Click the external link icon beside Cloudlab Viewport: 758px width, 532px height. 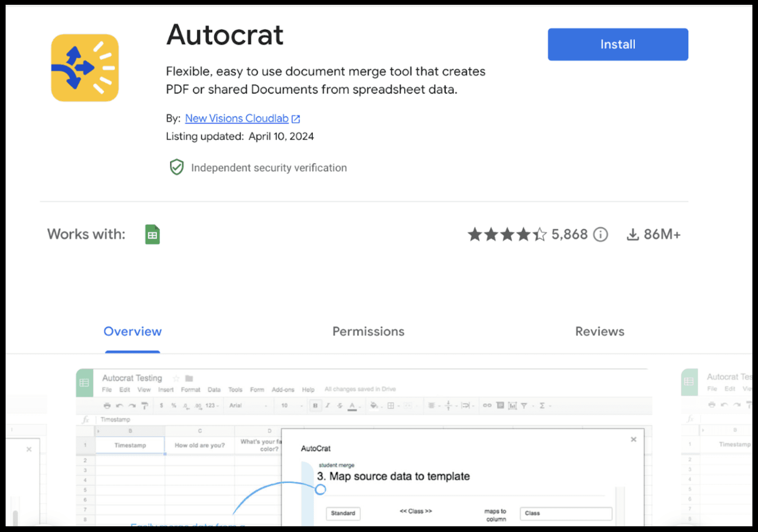point(296,119)
